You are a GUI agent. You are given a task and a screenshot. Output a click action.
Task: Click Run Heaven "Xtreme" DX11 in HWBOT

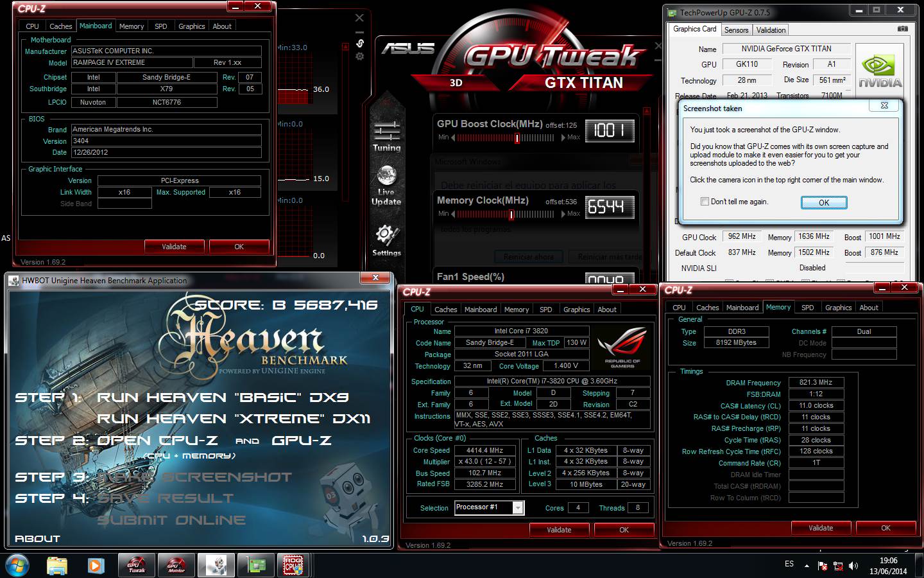[x=234, y=419]
